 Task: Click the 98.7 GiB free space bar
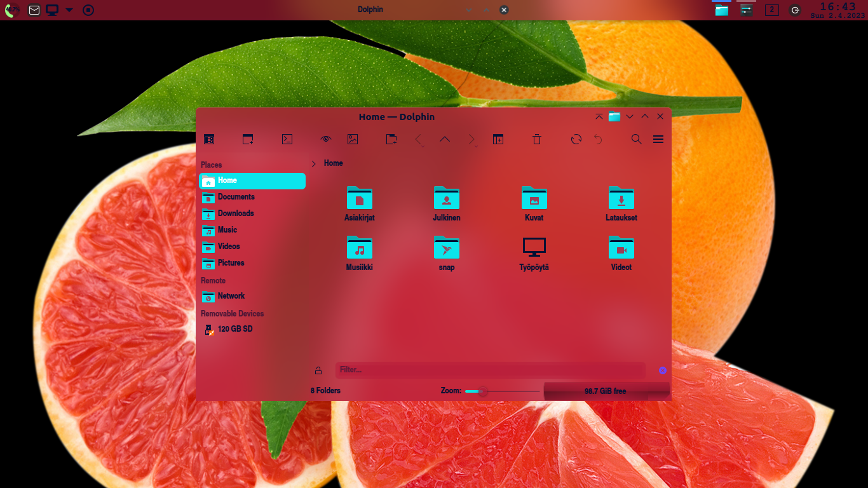pos(606,391)
